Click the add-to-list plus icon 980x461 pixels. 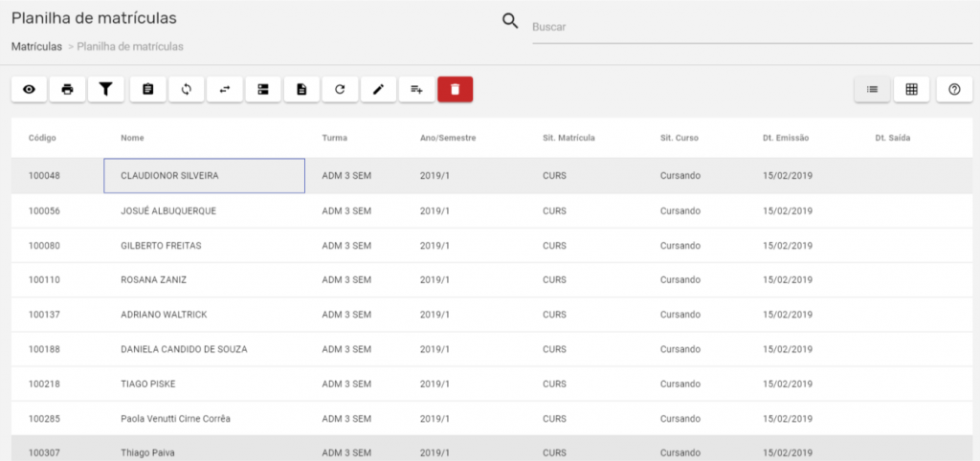click(x=417, y=89)
